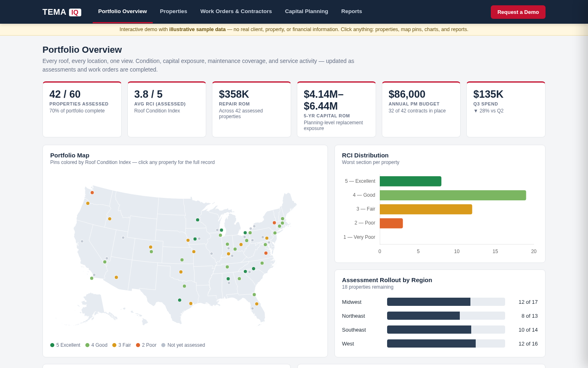
Task: Select the $358K Repair ROM card
Action: pos(252,110)
